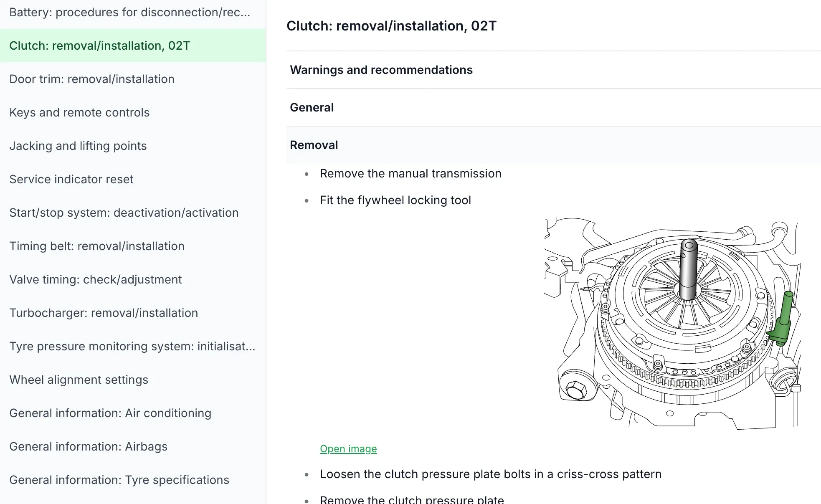The image size is (821, 504).
Task: Select Valve timing: check/adjustment
Action: coord(133,279)
